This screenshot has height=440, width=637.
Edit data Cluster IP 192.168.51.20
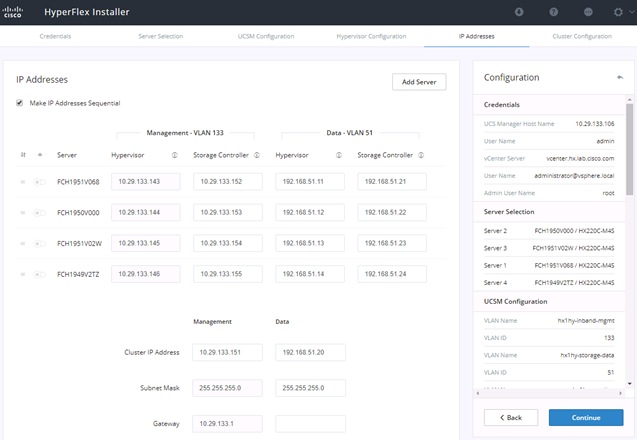[x=310, y=352]
